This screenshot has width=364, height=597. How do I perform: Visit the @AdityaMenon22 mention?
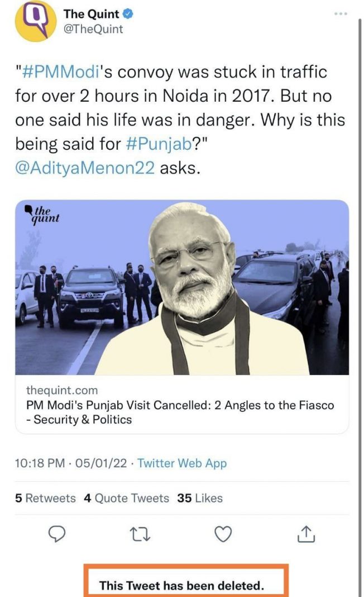85,168
